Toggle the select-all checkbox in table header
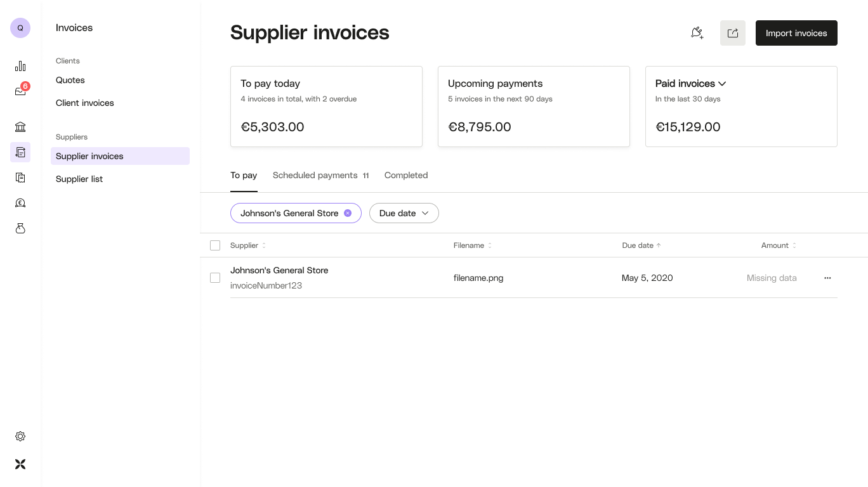 coord(215,245)
